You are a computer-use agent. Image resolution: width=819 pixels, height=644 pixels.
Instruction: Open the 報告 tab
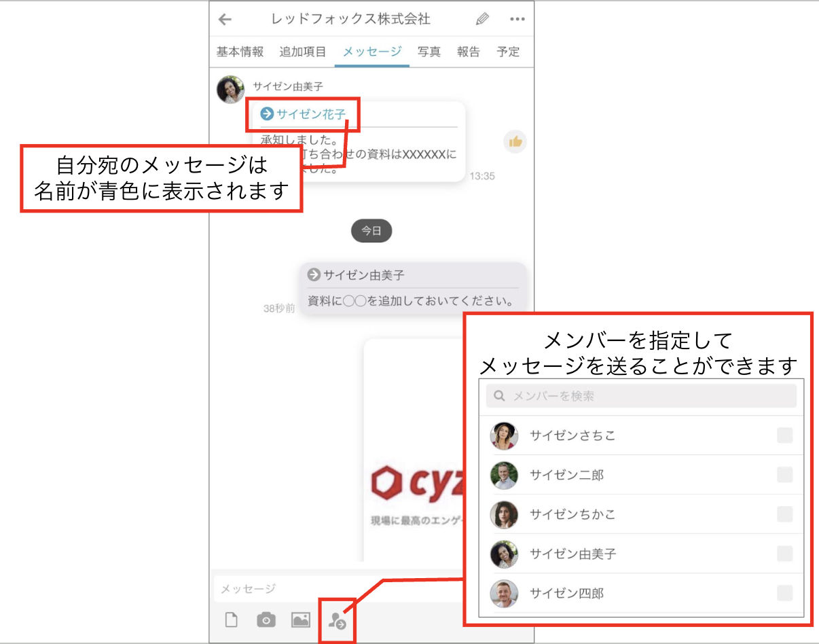[x=469, y=52]
